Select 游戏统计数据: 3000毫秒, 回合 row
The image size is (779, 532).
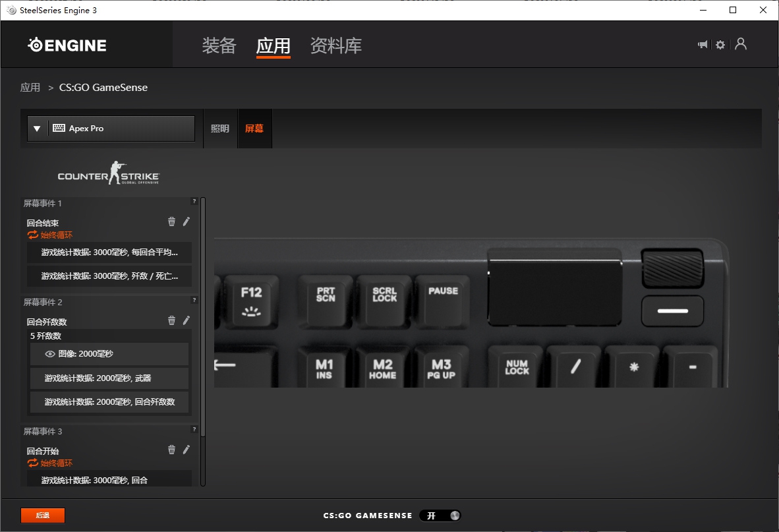click(x=109, y=479)
